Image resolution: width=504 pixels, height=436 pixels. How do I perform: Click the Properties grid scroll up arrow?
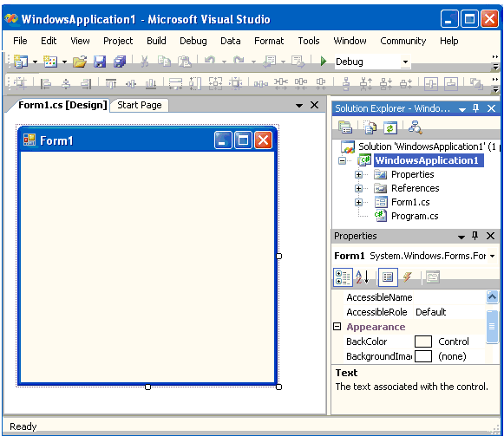click(492, 296)
